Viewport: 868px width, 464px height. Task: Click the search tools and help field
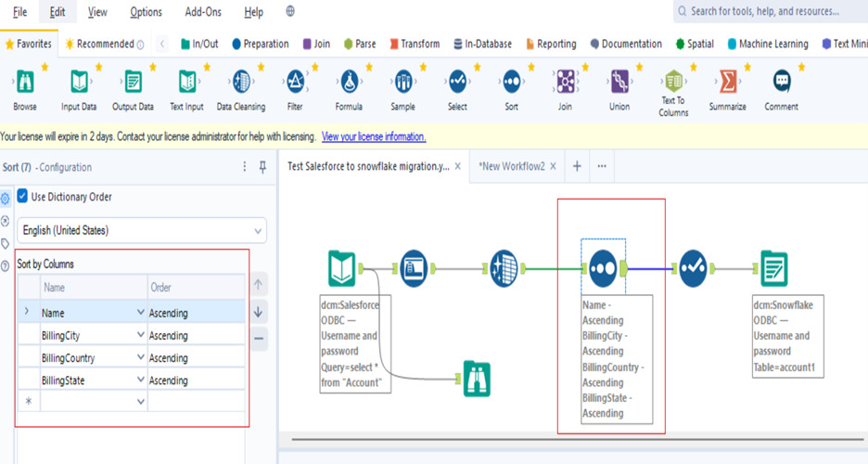point(770,11)
